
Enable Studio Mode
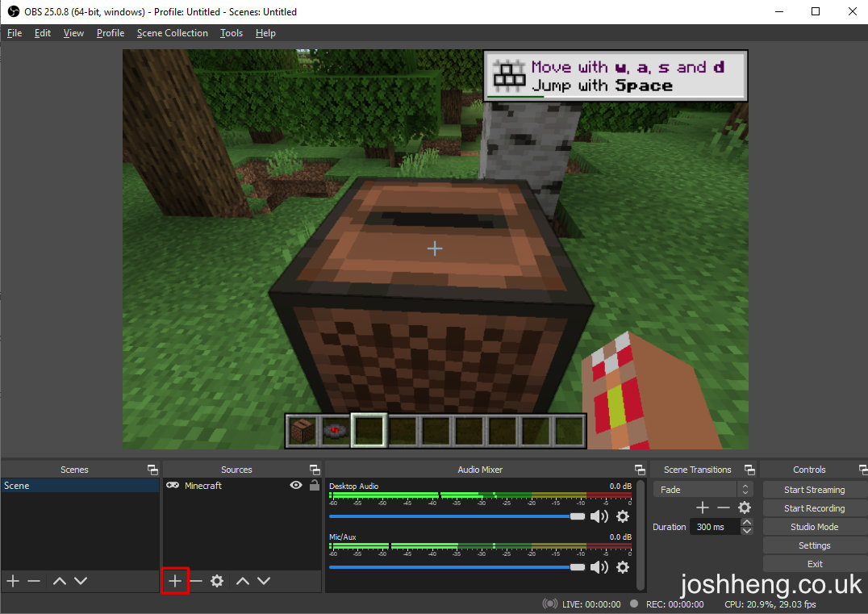tap(814, 526)
